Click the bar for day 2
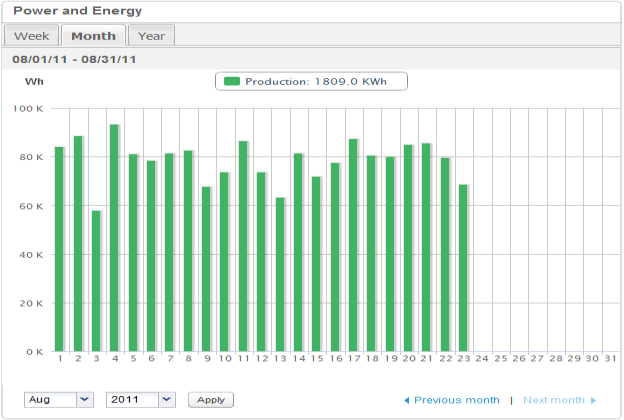The height and width of the screenshot is (420, 624). tap(78, 244)
